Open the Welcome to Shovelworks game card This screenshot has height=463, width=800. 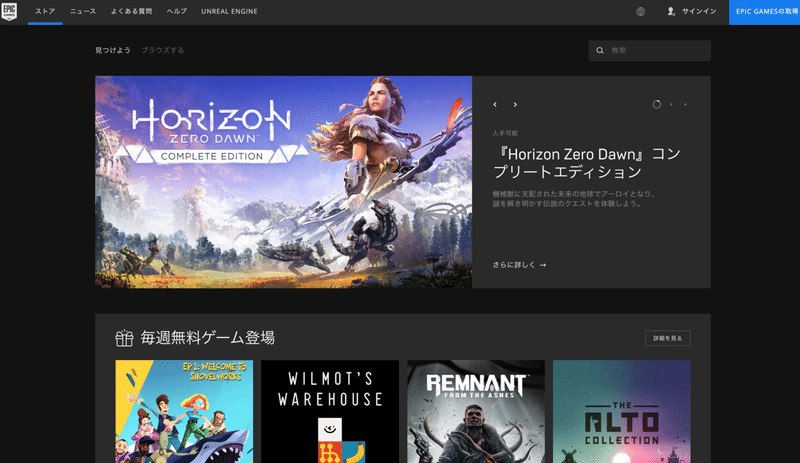(184, 411)
